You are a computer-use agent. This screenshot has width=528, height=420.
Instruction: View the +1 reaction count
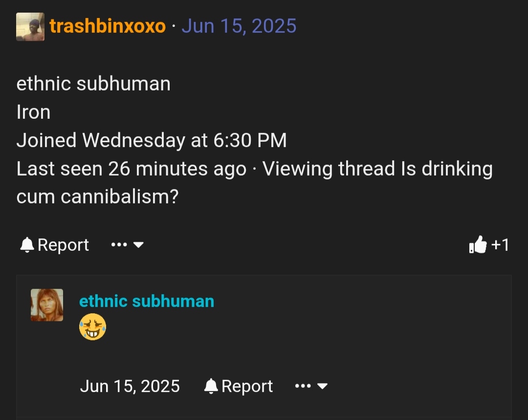point(500,245)
